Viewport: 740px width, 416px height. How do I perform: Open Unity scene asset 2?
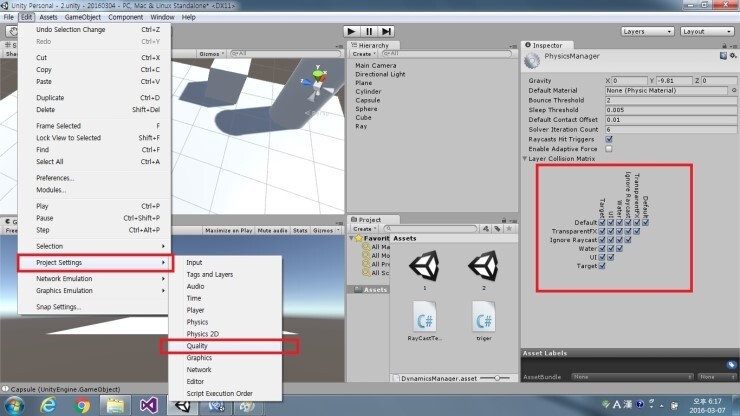tap(483, 266)
